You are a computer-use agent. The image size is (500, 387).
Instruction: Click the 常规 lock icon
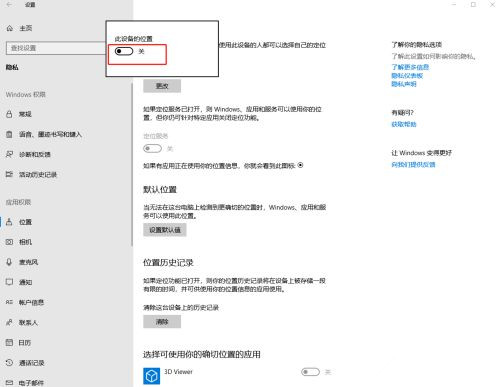9,114
